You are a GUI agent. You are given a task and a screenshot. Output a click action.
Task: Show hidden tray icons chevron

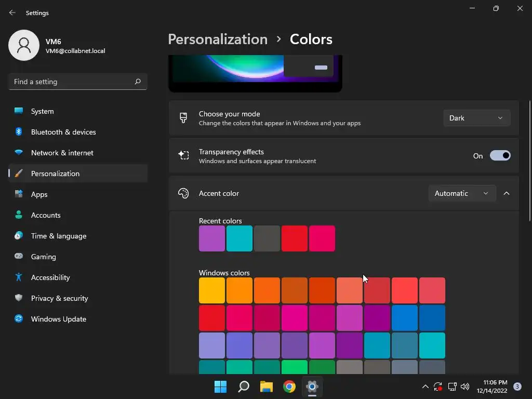(x=425, y=387)
